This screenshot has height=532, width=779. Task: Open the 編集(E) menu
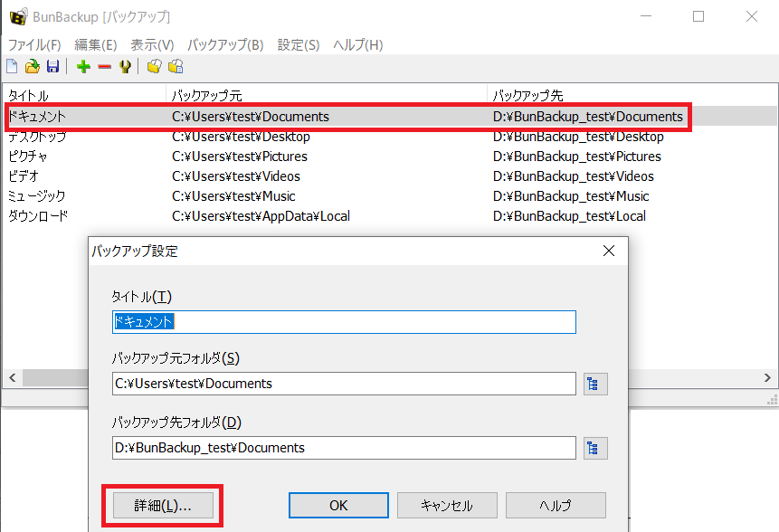coord(95,45)
